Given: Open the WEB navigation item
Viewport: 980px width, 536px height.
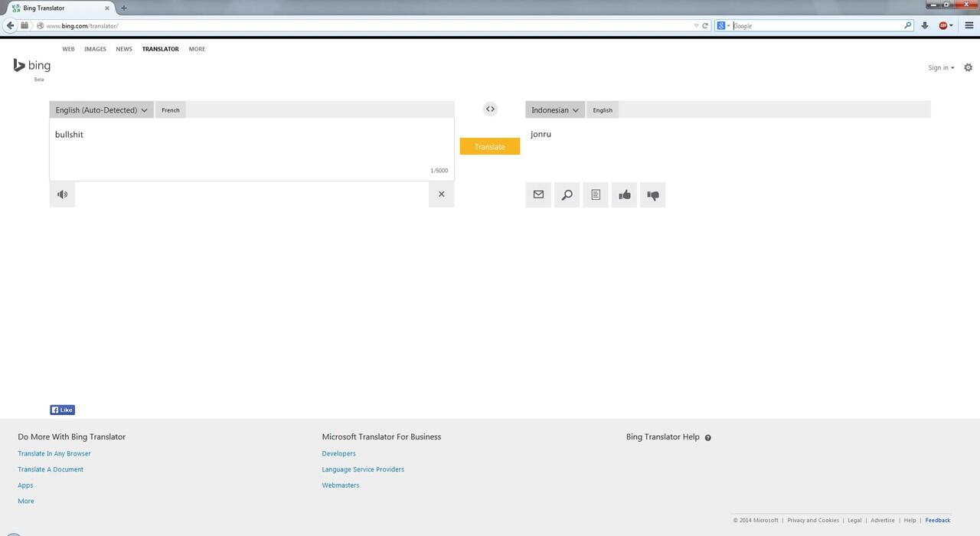Looking at the screenshot, I should pyautogui.click(x=68, y=49).
